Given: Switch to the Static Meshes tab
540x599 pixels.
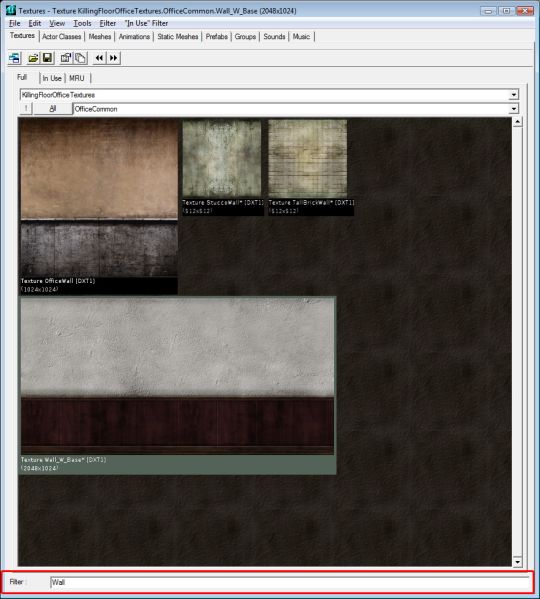Looking at the screenshot, I should 178,37.
